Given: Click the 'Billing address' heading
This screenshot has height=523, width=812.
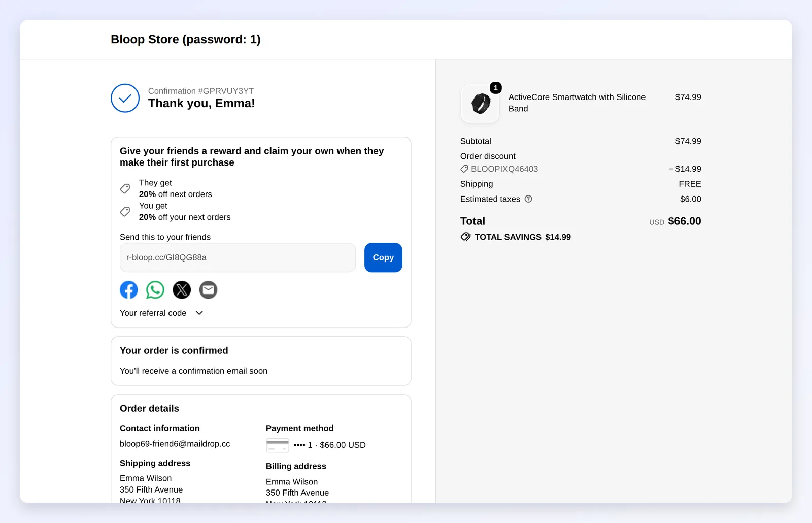Looking at the screenshot, I should [296, 466].
